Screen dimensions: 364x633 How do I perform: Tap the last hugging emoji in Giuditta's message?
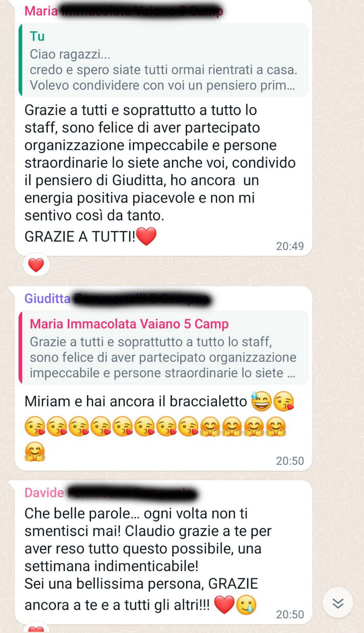point(35,452)
